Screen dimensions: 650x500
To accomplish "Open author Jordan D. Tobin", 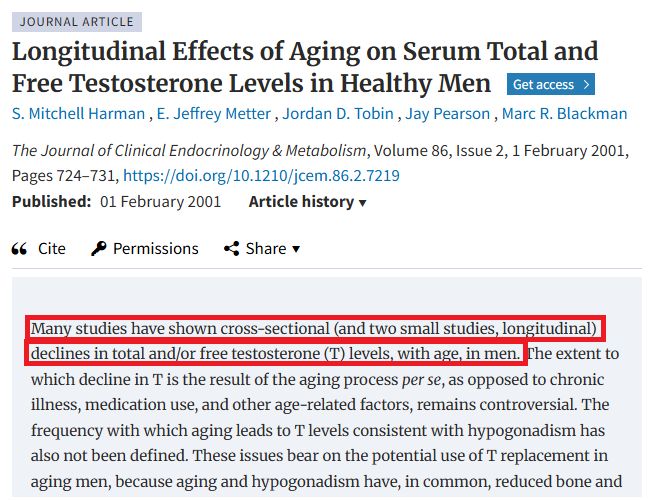I will 338,114.
